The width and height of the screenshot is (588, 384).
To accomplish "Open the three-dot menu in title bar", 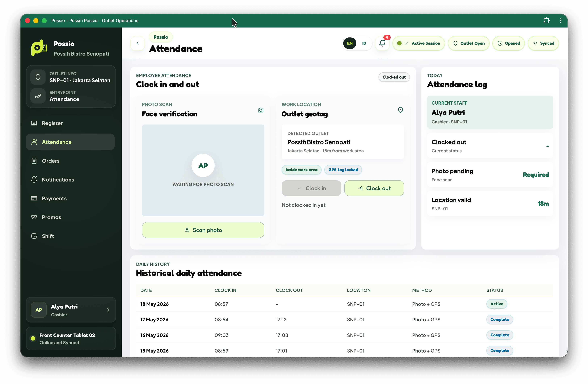I will (x=561, y=20).
